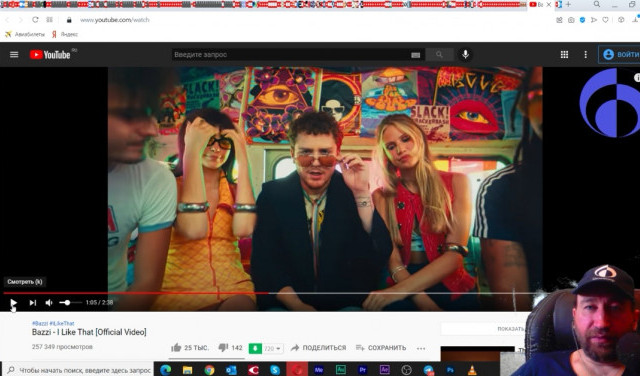Viewport: 640px width, 376px height.
Task: Click the Войти sign-in button
Action: point(620,54)
